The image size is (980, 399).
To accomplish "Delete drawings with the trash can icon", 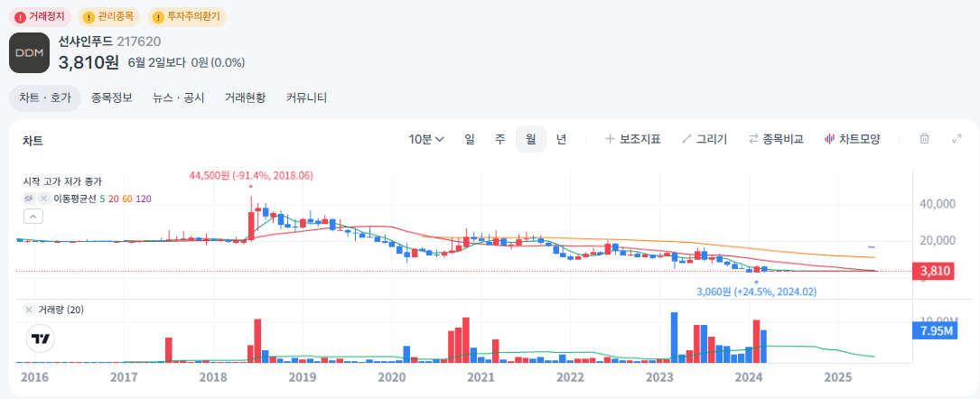I will point(924,139).
